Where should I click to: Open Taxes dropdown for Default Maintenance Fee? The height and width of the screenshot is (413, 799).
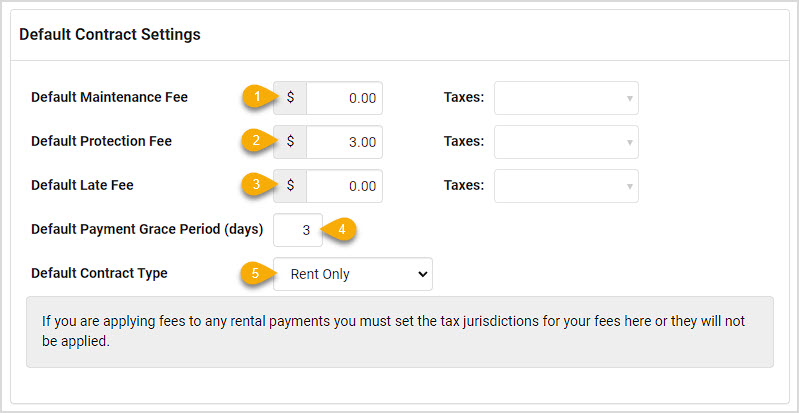coord(566,98)
